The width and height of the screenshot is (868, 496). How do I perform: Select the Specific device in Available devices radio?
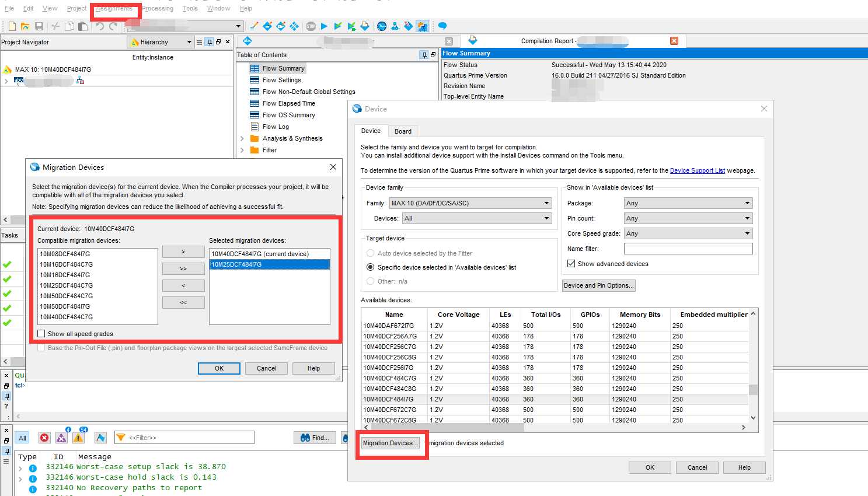pos(370,267)
